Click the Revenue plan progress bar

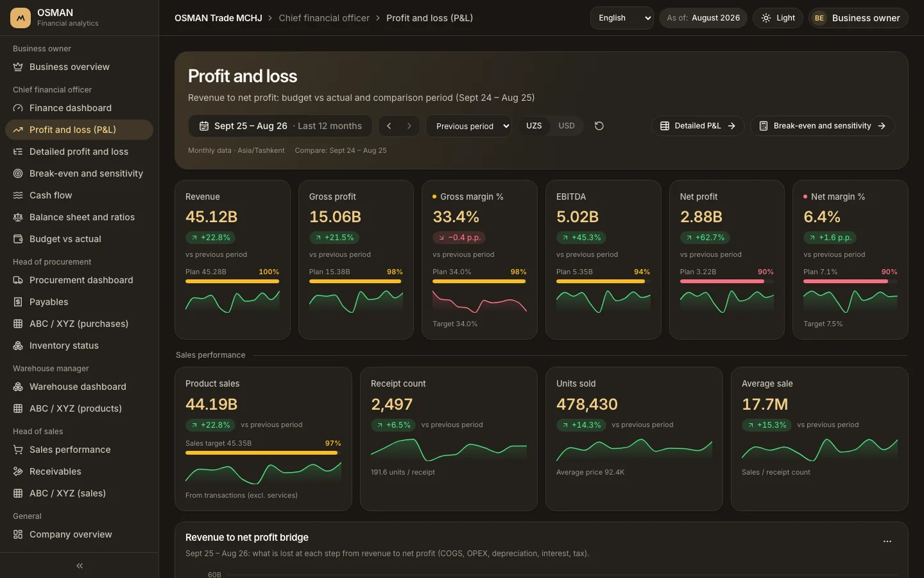[x=232, y=281]
